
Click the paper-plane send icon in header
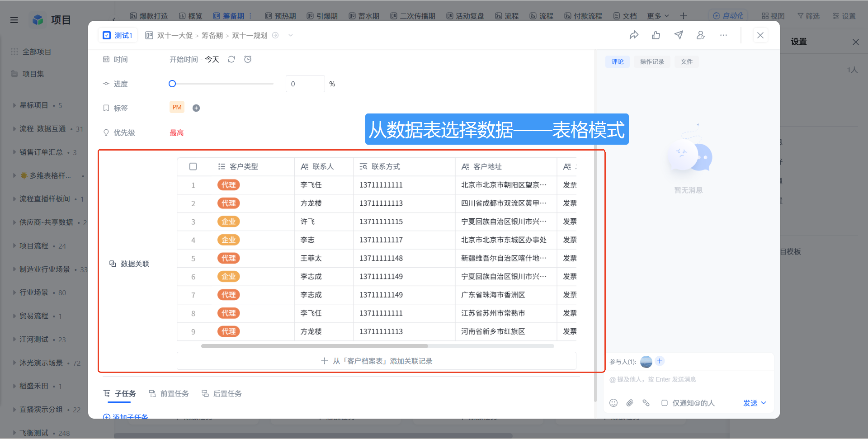[679, 35]
